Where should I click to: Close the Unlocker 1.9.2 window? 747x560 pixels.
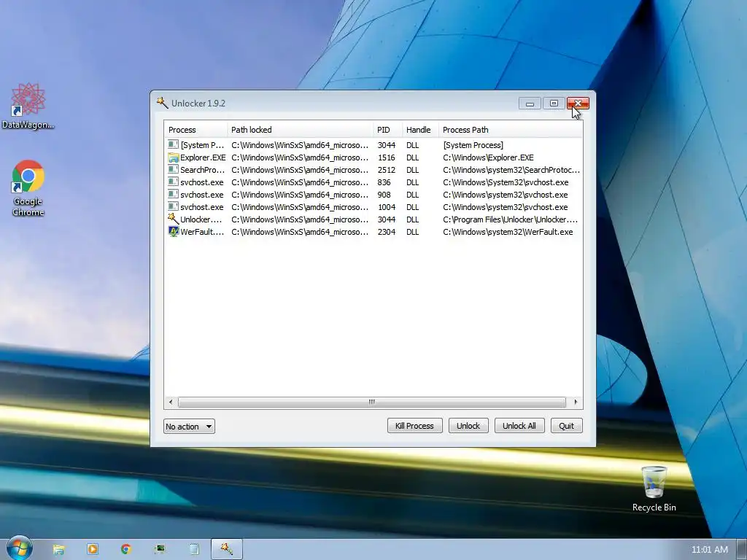pyautogui.click(x=578, y=104)
